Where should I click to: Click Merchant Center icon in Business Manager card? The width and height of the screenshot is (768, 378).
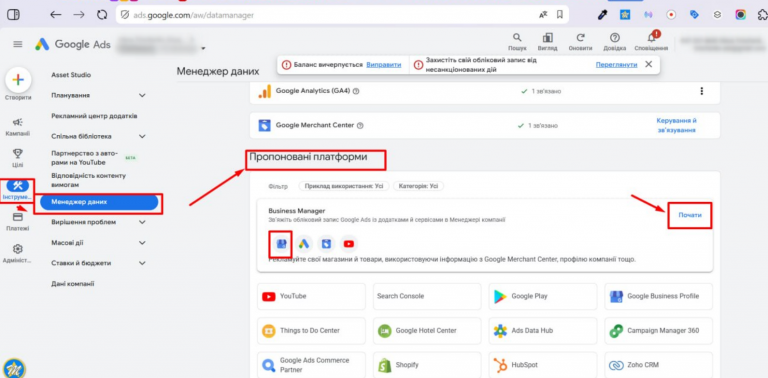(x=326, y=243)
